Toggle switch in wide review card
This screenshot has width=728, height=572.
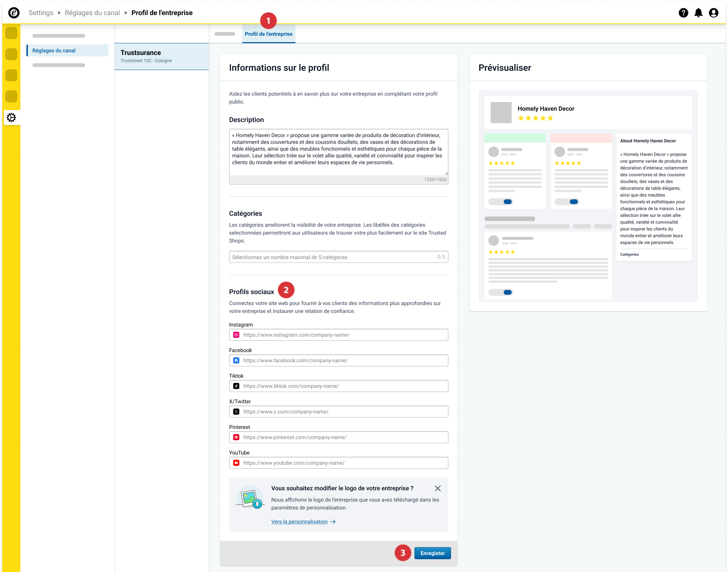coord(501,293)
